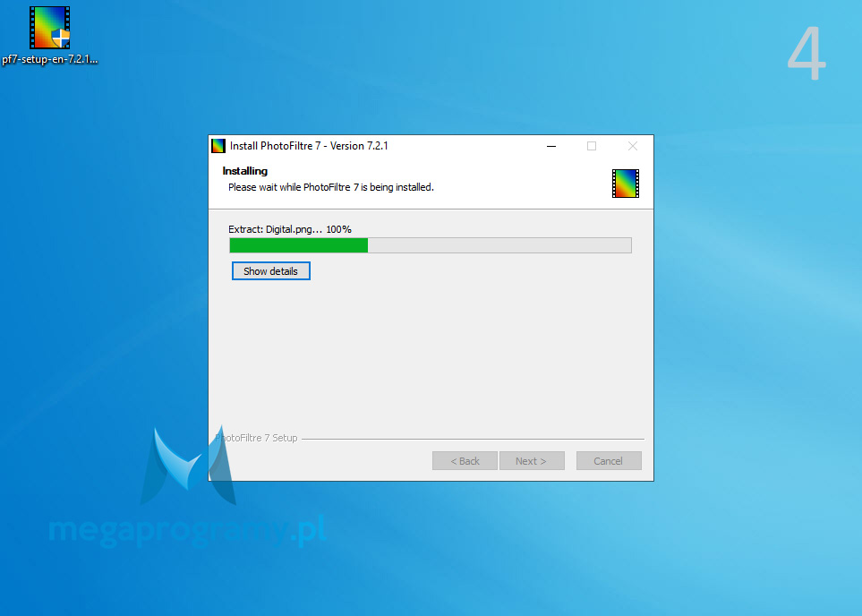Click the 'PhotoFiltre 7 Setup' footer label
Viewport: 862px width, 616px height.
tap(256, 438)
